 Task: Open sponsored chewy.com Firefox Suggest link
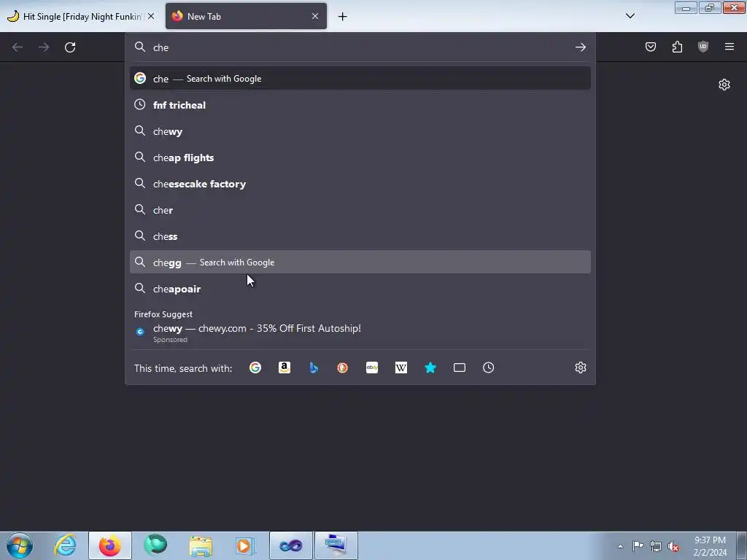(x=360, y=332)
